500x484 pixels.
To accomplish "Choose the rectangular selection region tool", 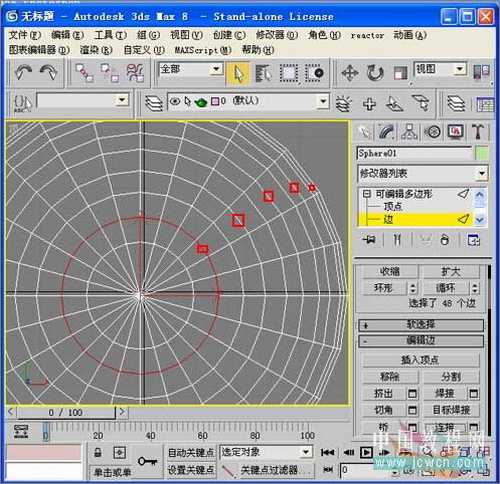I will (289, 73).
